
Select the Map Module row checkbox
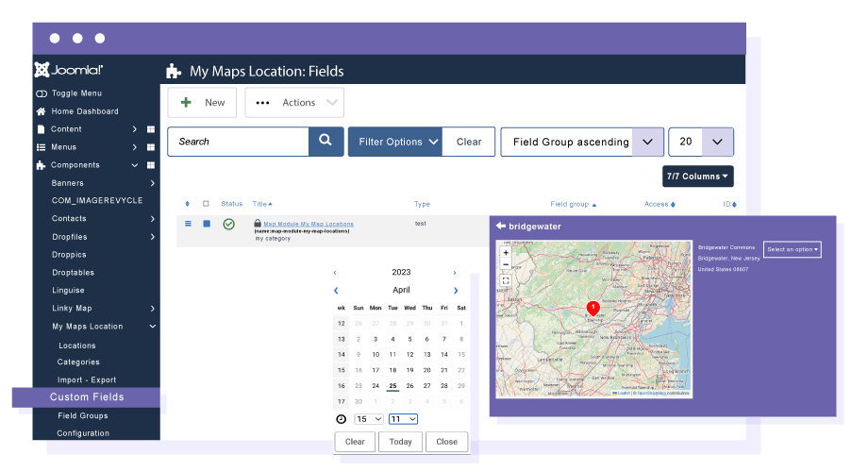coord(207,224)
